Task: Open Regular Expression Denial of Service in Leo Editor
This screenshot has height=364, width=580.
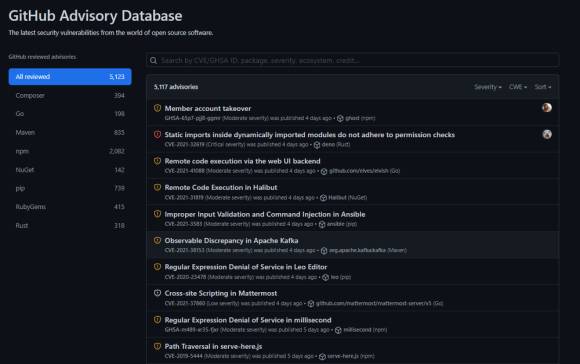Action: [246, 267]
